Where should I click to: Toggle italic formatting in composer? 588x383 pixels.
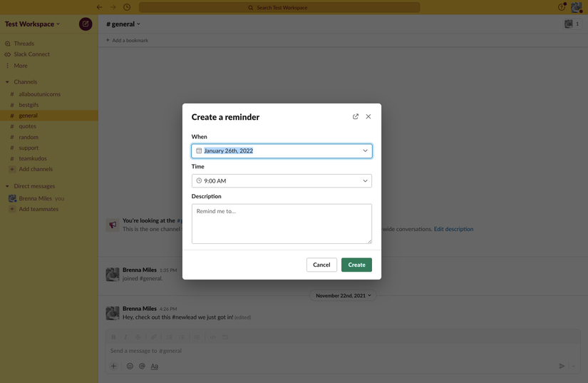point(125,337)
